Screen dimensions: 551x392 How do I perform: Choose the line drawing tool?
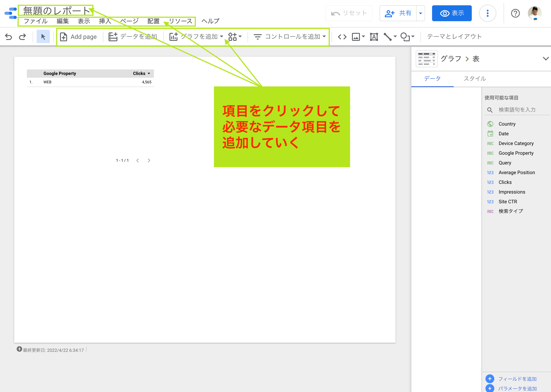pos(388,37)
